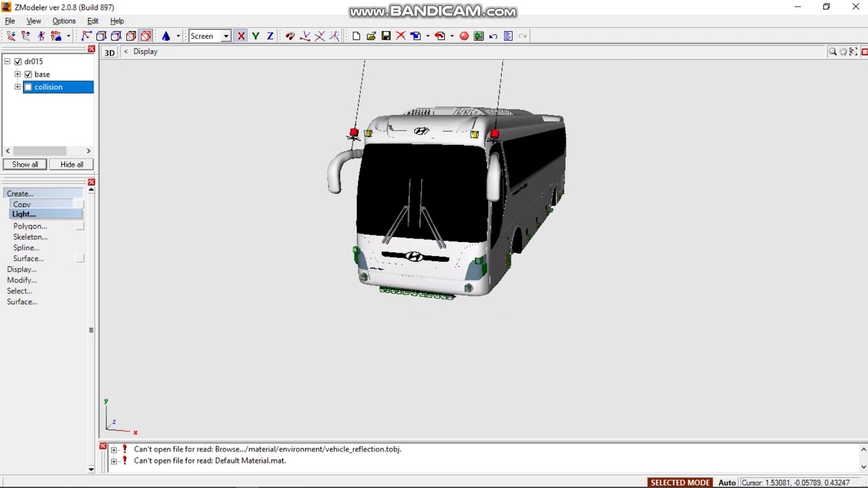Viewport: 868px width, 488px height.
Task: Click the snap-to-grid icon
Action: (x=334, y=36)
